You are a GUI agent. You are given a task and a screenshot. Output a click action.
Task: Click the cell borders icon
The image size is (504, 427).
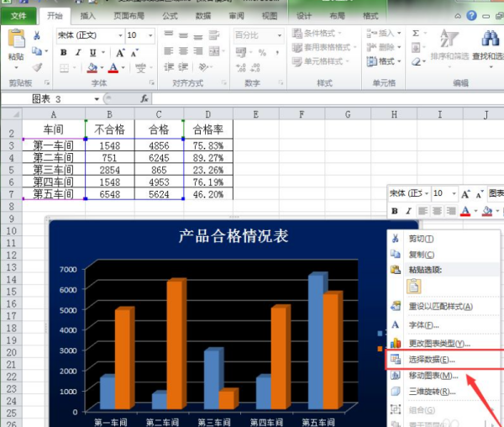[65, 68]
